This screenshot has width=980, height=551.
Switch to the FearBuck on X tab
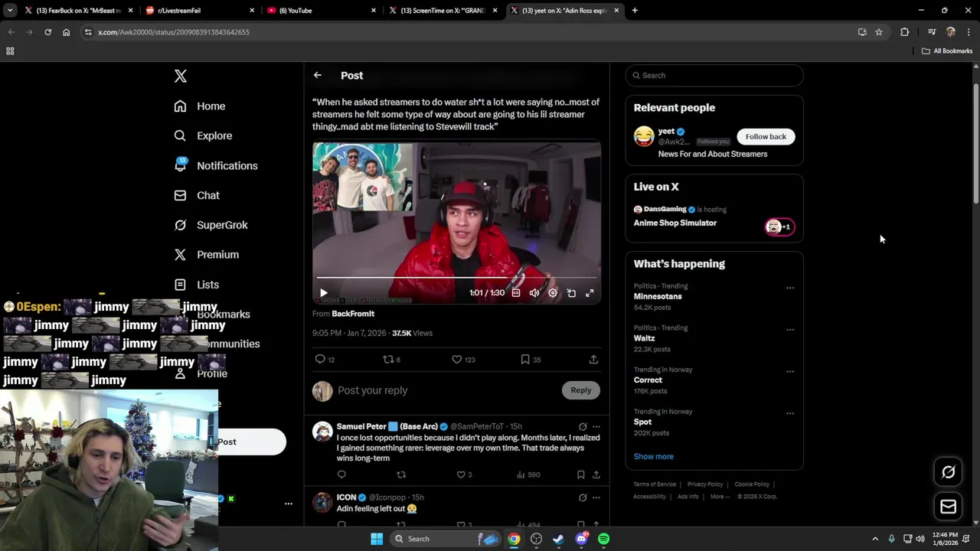click(x=79, y=11)
